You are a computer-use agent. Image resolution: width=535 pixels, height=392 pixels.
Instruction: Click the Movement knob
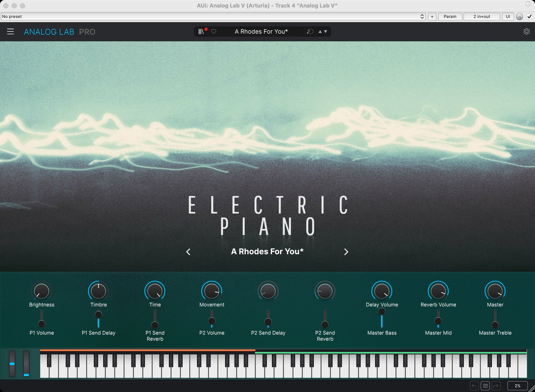[212, 291]
